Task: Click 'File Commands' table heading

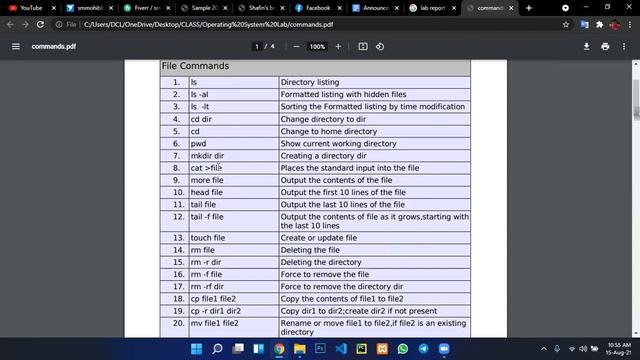Action: pyautogui.click(x=195, y=66)
